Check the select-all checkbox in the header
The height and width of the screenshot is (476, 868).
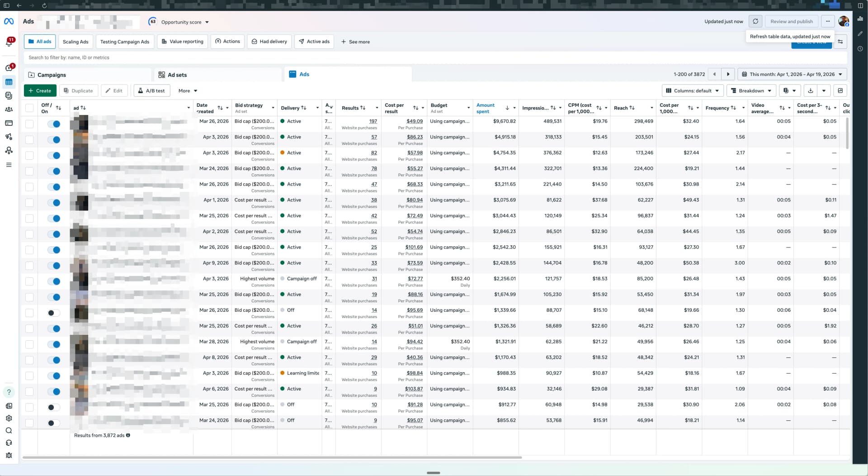click(29, 108)
